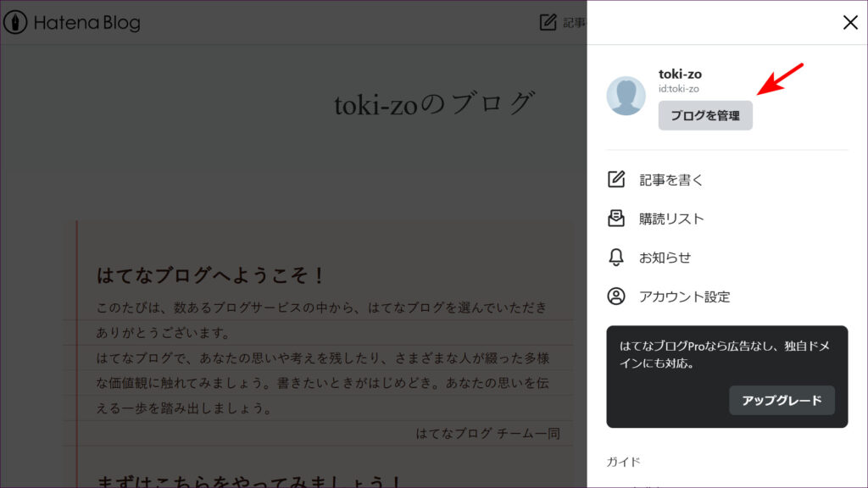The width and height of the screenshot is (868, 488).
Task: Open the お知らせ notifications entry
Action: [665, 258]
